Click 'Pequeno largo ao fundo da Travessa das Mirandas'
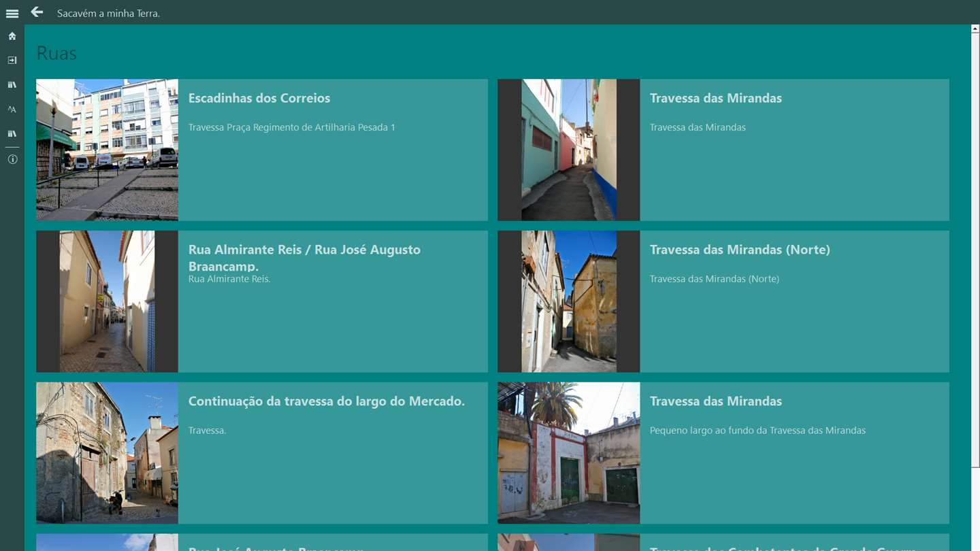 click(x=757, y=431)
